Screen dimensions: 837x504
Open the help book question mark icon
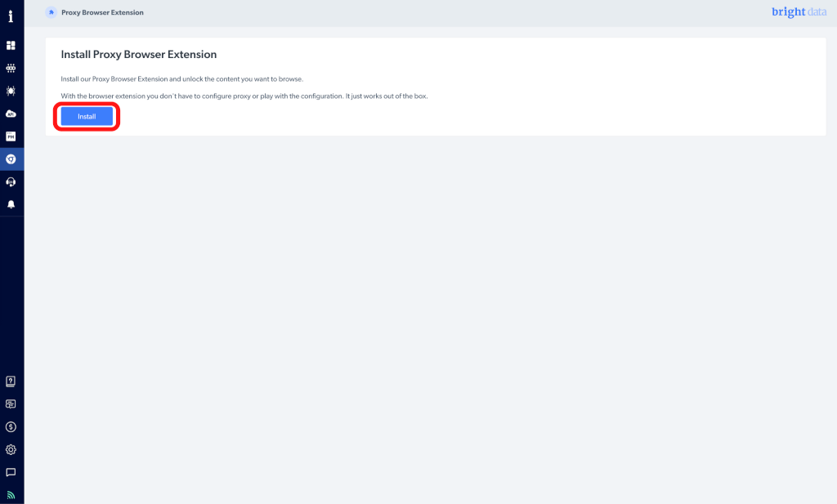pos(11,381)
